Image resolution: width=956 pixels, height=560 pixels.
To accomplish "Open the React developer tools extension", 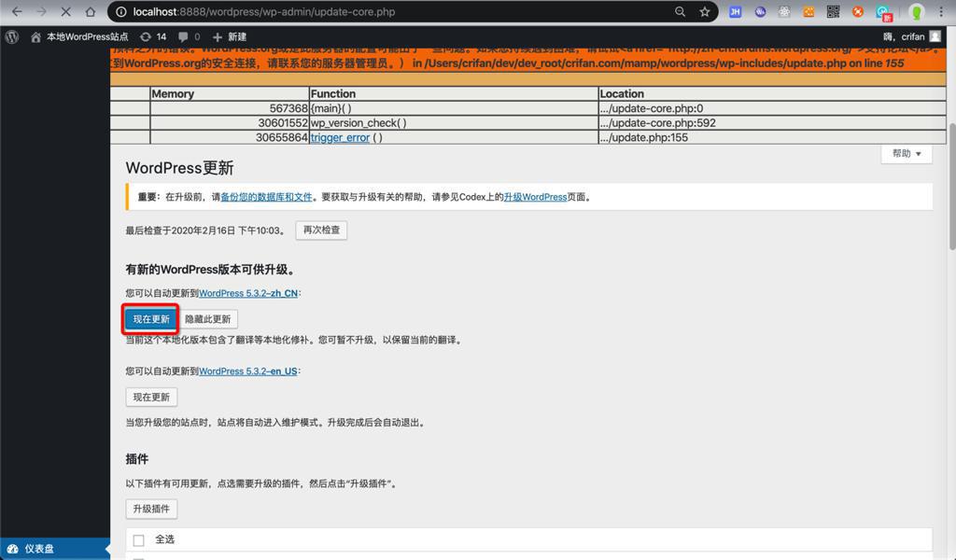I will [x=784, y=11].
